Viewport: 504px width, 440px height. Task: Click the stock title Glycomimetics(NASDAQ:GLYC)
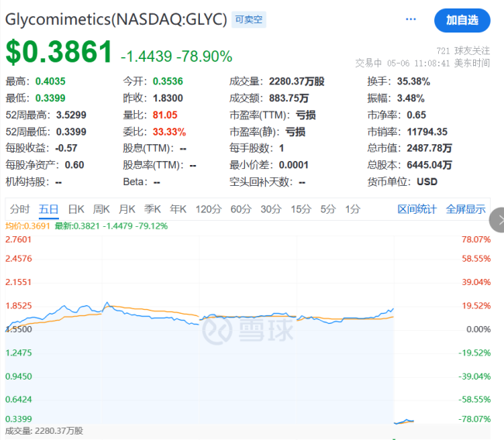[116, 19]
